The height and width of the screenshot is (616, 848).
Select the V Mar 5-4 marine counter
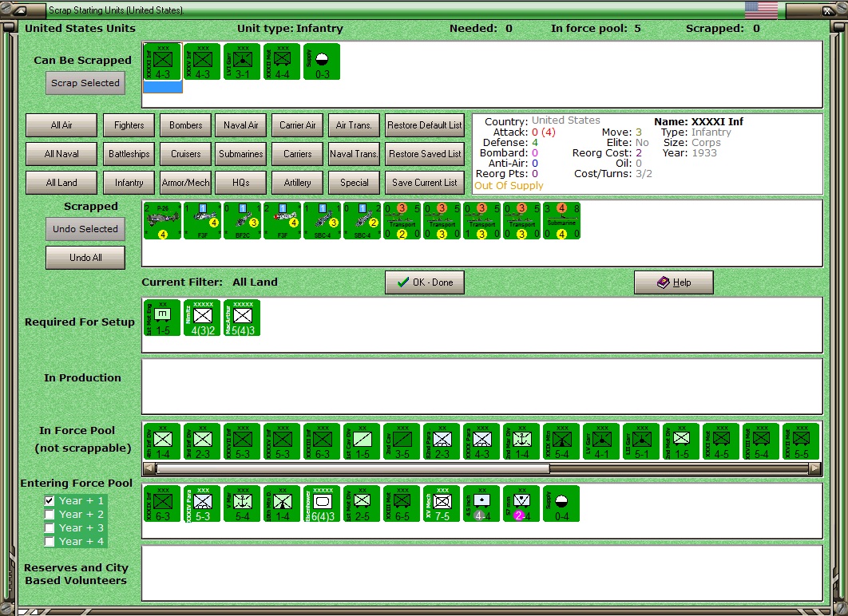[242, 503]
